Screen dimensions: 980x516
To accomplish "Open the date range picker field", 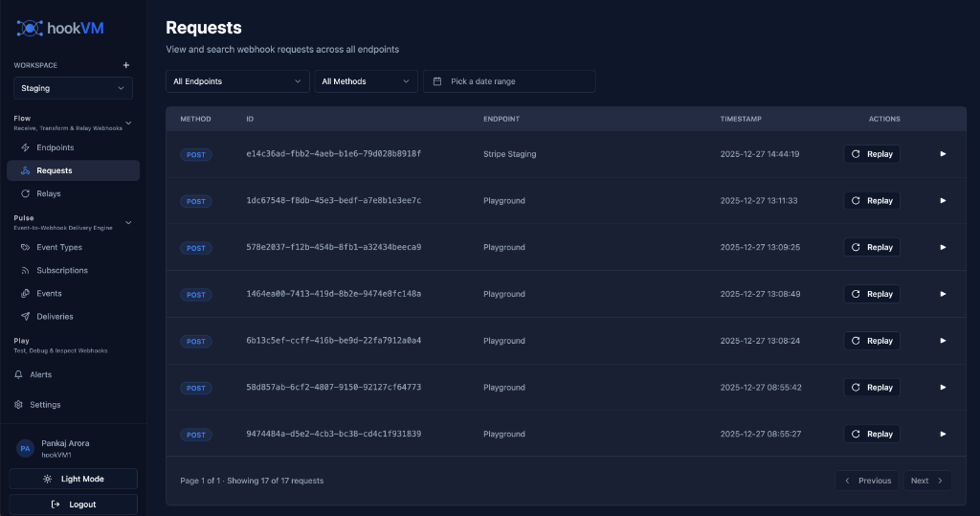I will (x=509, y=81).
